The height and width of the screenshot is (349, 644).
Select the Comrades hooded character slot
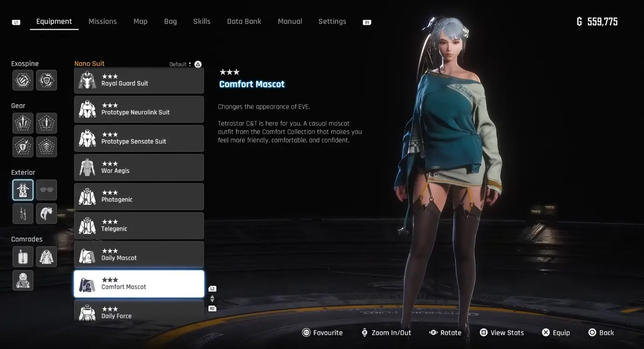pyautogui.click(x=22, y=280)
